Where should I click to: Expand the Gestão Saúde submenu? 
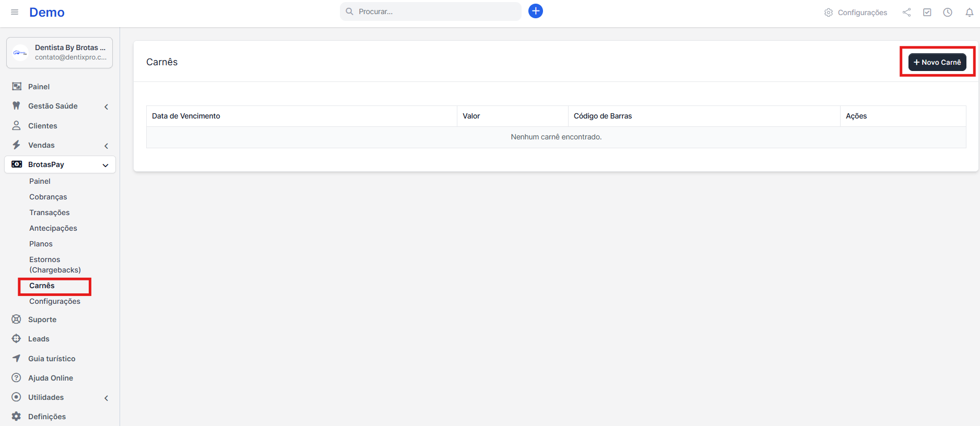click(106, 106)
